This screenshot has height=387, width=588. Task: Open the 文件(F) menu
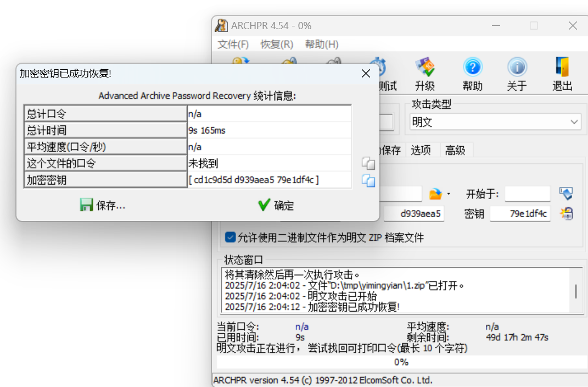point(233,45)
